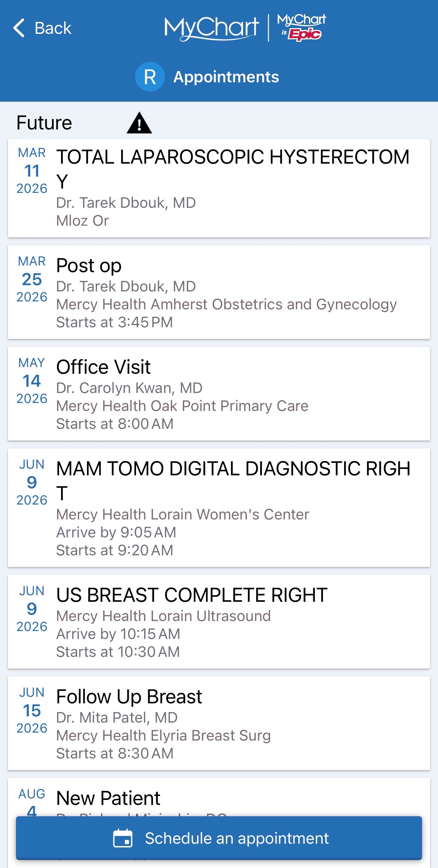
Task: Tap the MyChart is Epic logo
Action: click(301, 28)
